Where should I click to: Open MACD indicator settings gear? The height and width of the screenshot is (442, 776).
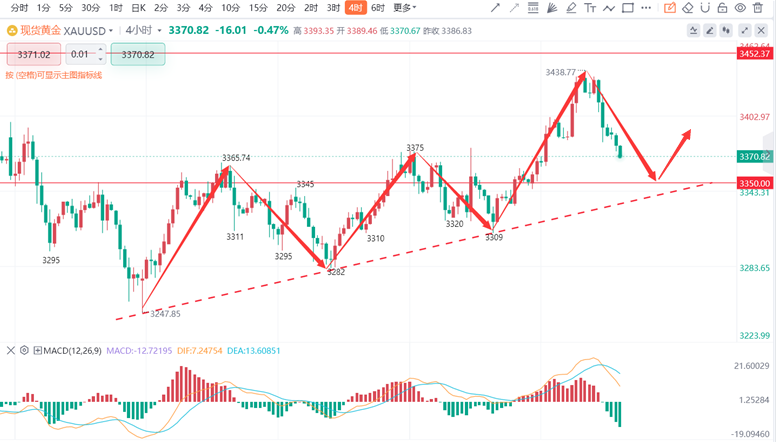[x=24, y=350]
